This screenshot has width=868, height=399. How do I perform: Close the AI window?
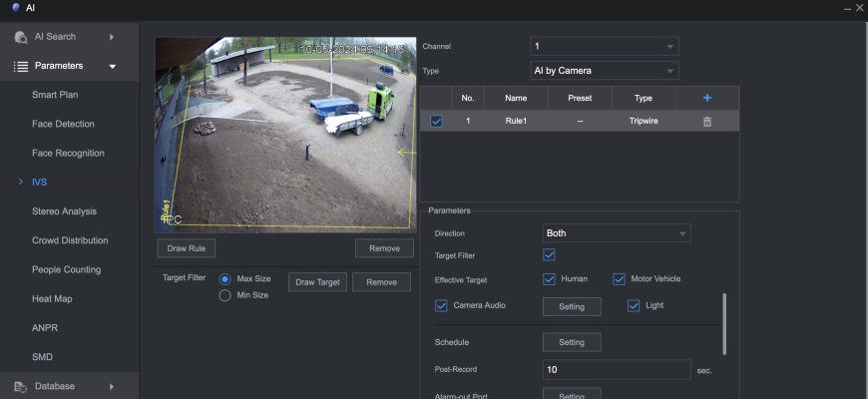click(x=859, y=8)
